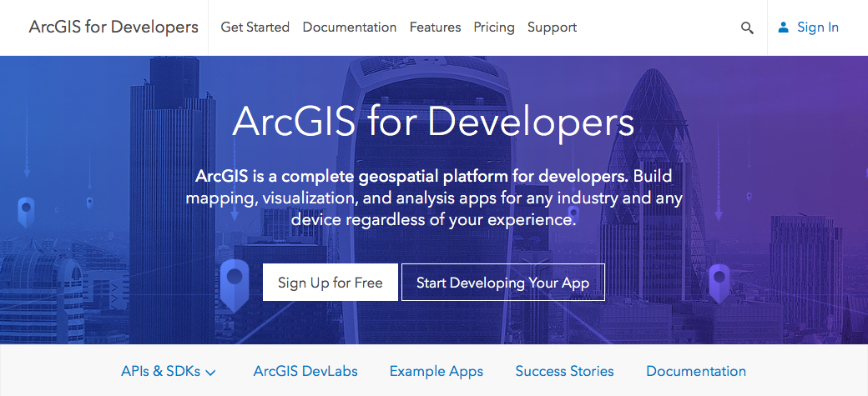Open Example Apps in sub-navigation

click(437, 372)
